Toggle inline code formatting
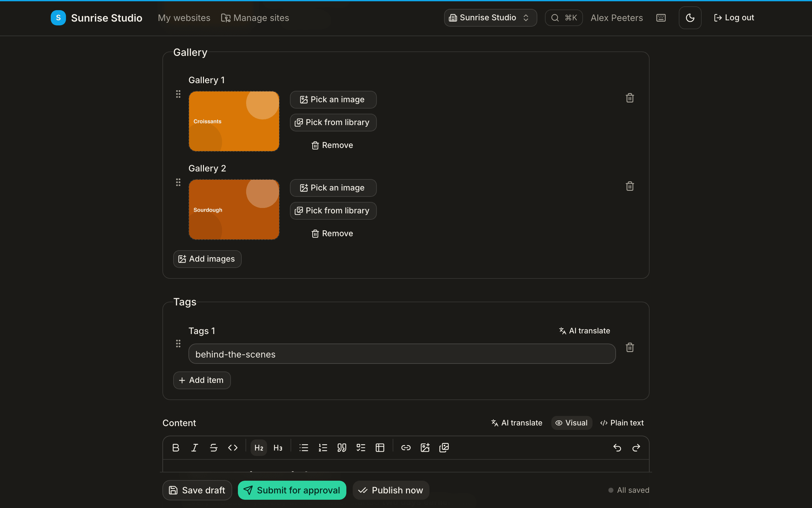This screenshot has width=812, height=508. coord(233,448)
